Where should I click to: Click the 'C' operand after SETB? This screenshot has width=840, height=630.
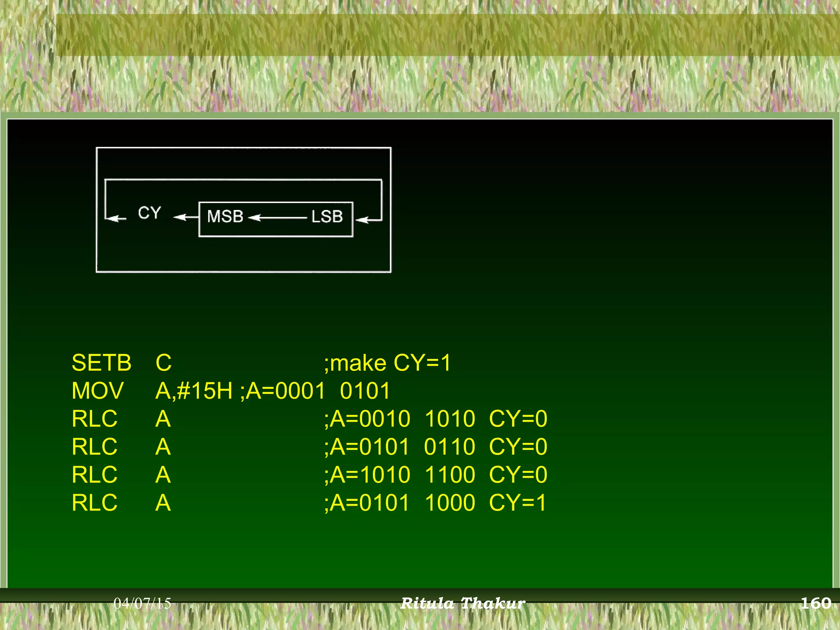[x=164, y=363]
